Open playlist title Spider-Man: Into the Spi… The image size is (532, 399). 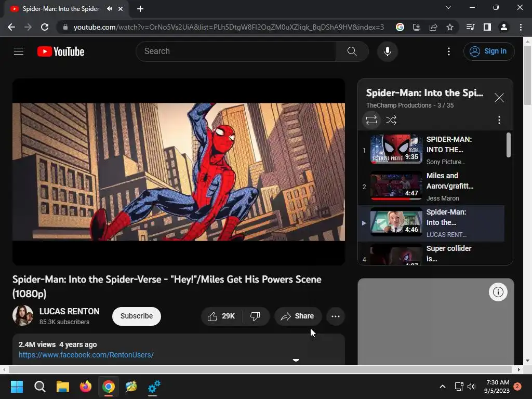[424, 92]
